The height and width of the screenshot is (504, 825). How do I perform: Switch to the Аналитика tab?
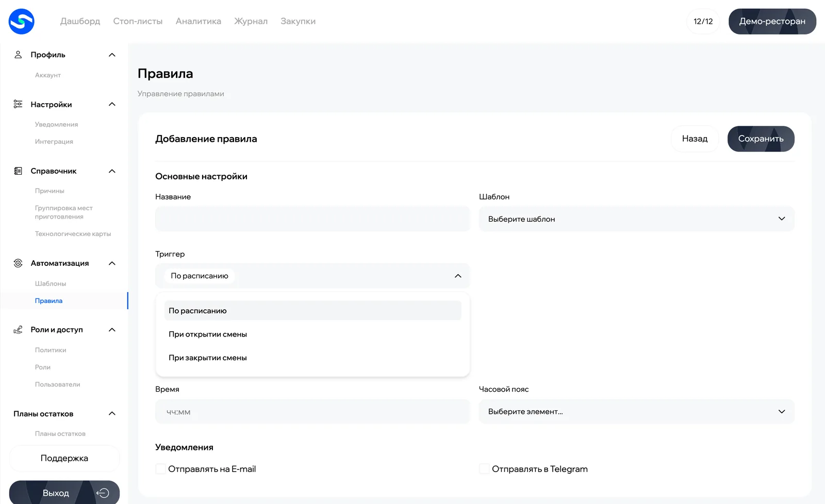[199, 21]
